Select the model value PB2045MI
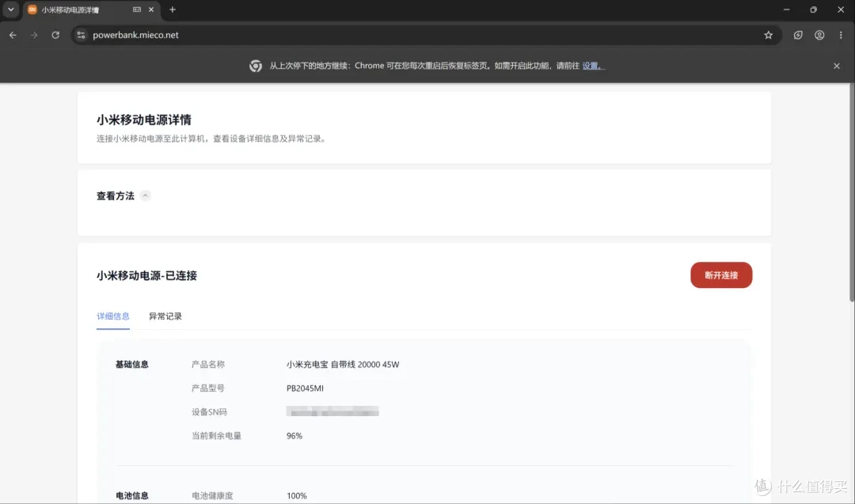 pos(305,388)
